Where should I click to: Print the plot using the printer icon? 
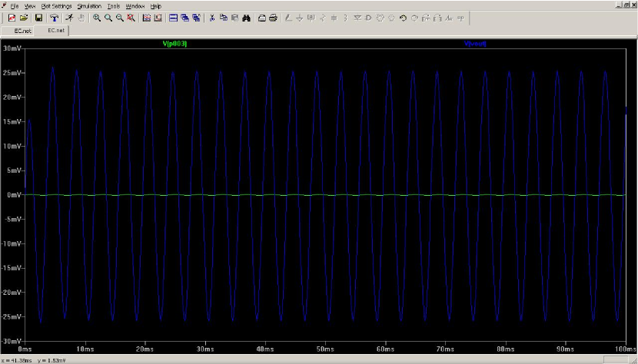(273, 17)
